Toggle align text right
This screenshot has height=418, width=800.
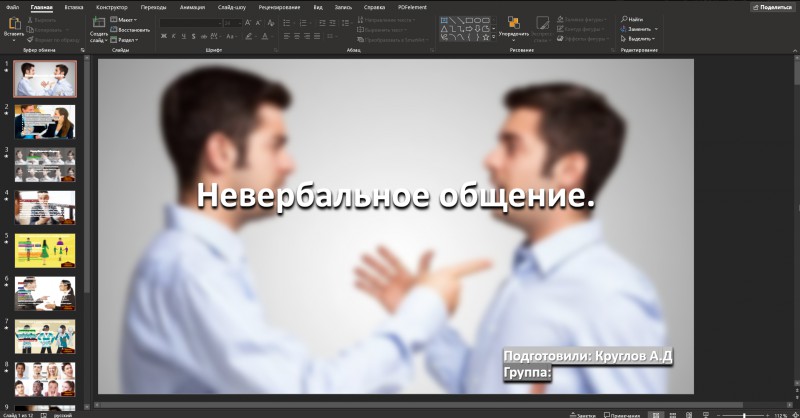[307, 36]
